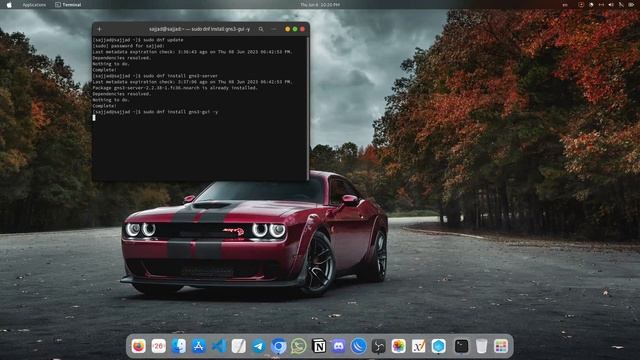
Task: Open the app grid launcher in dock
Action: point(501,346)
